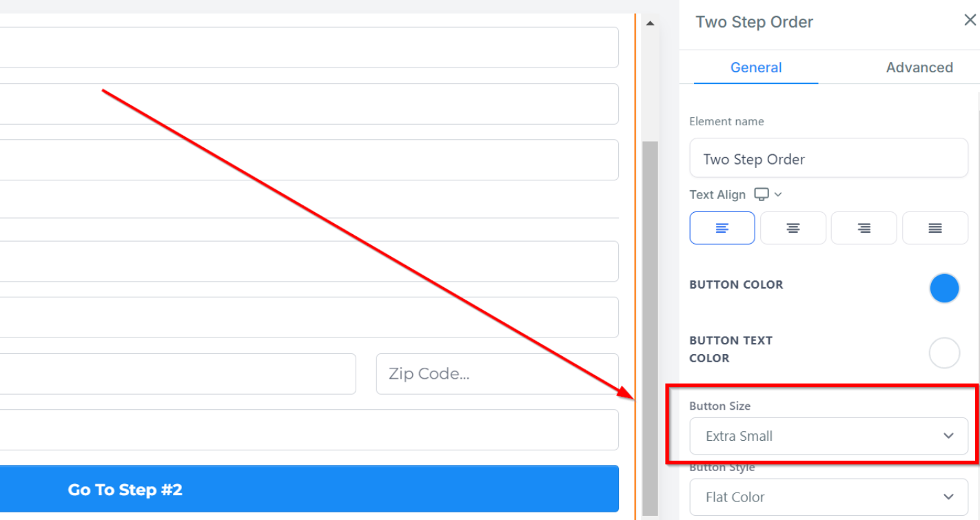Click the desktop device icon beside Text Align
The width and height of the screenshot is (980, 520).
click(761, 194)
